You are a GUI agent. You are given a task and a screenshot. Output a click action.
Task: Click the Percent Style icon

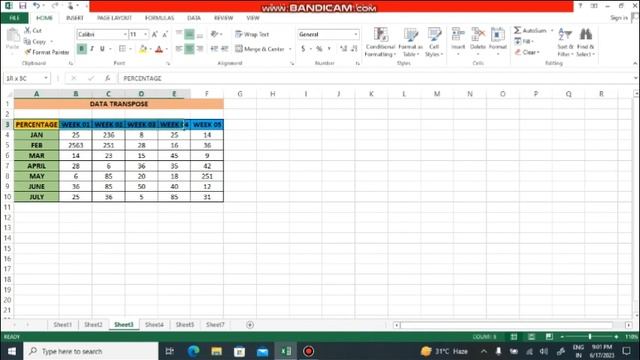coord(319,49)
